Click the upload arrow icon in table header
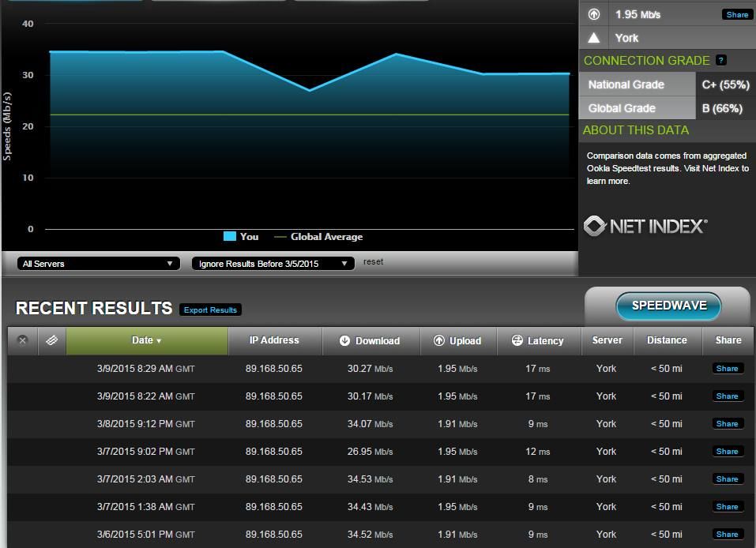The width and height of the screenshot is (756, 548). 439,341
